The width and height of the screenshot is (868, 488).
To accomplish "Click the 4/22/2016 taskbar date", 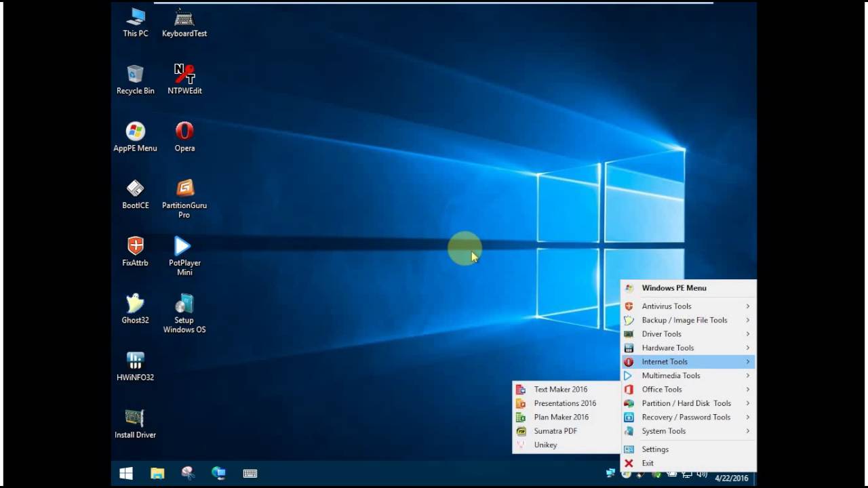I will tap(731, 479).
